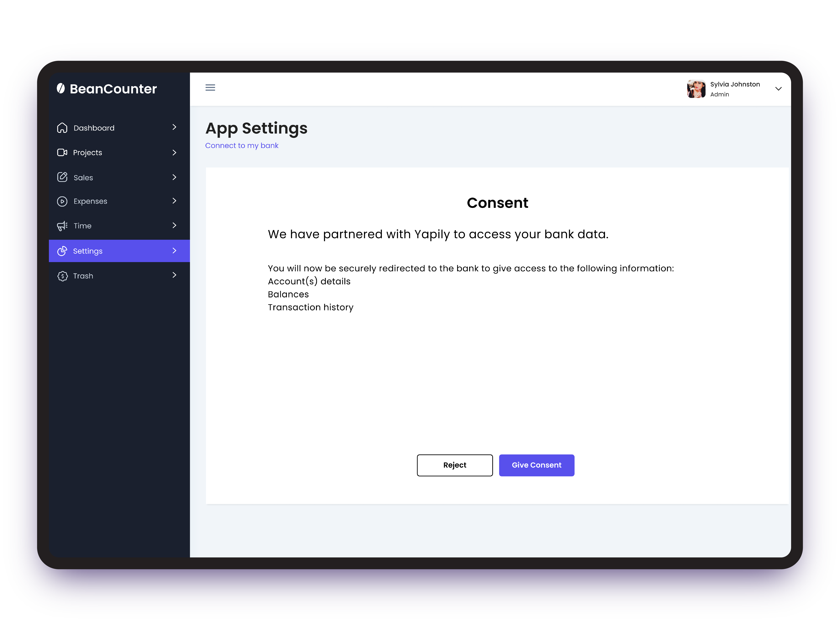
Task: Click the BeanCounter bean logo icon
Action: 61,89
